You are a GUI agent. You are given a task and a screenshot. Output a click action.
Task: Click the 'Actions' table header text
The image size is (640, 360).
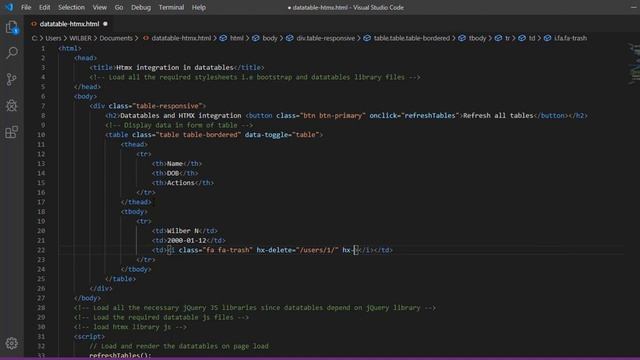pos(181,183)
